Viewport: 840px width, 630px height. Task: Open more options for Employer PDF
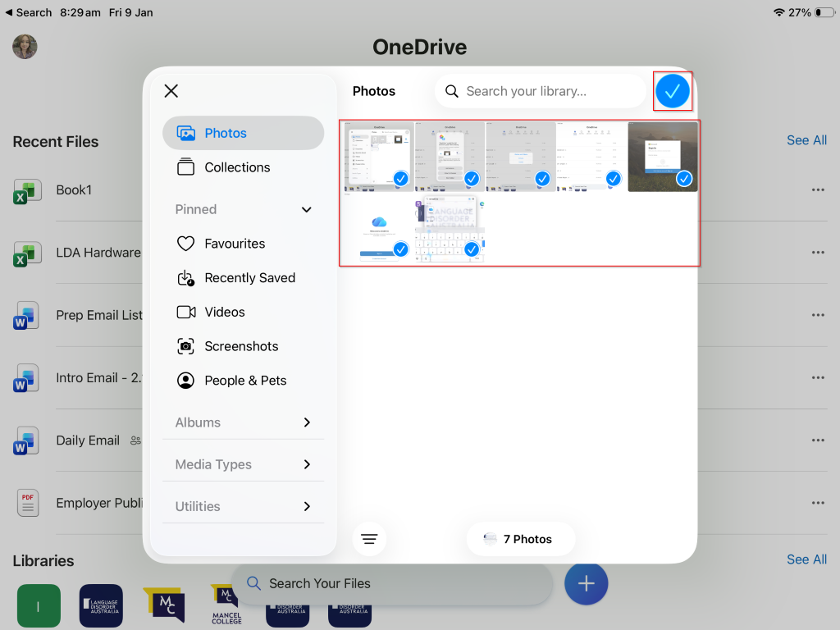pos(818,503)
